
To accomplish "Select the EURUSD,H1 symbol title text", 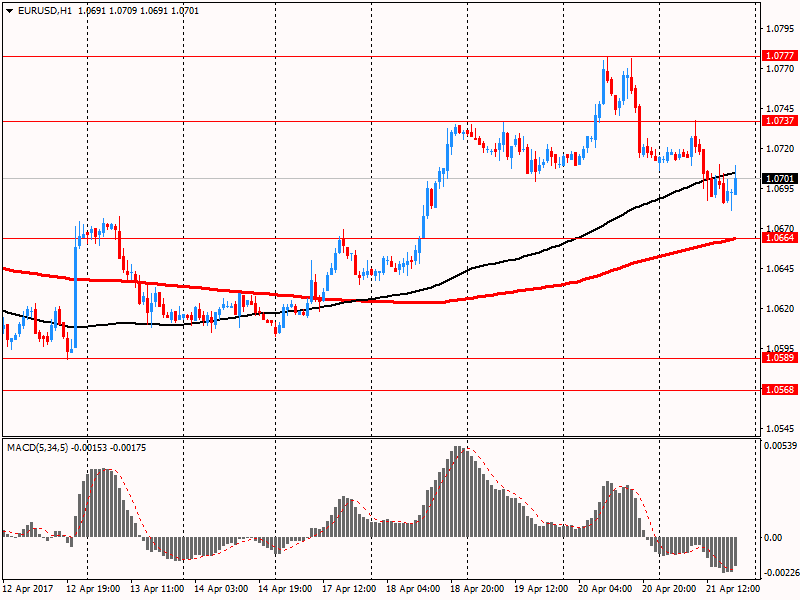I will coord(45,11).
